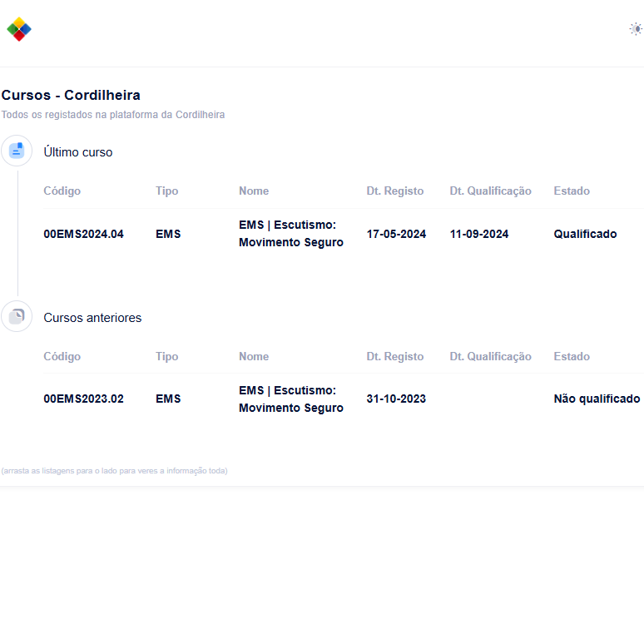Image resolution: width=644 pixels, height=644 pixels.
Task: Toggle the dark mode sun icon
Action: pyautogui.click(x=636, y=29)
